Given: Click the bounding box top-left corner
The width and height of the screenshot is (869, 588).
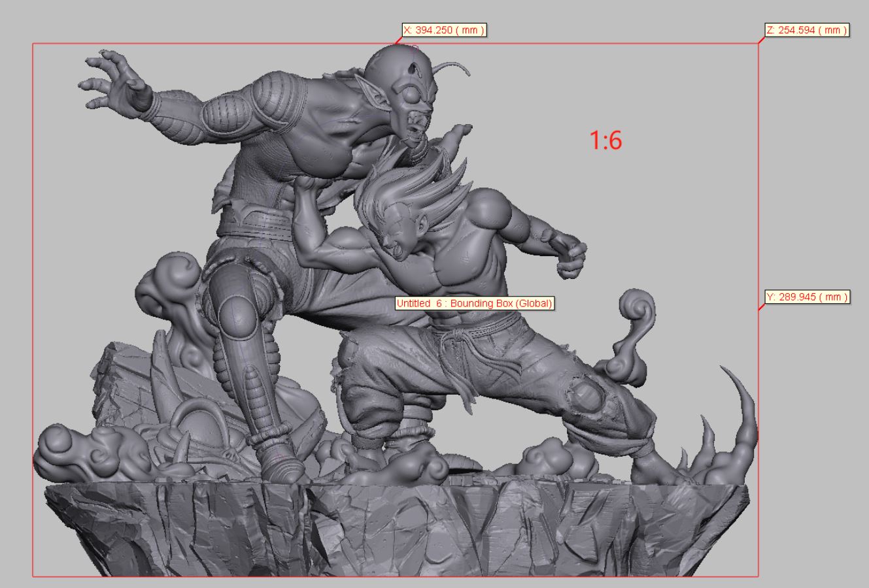Looking at the screenshot, I should 33,44.
